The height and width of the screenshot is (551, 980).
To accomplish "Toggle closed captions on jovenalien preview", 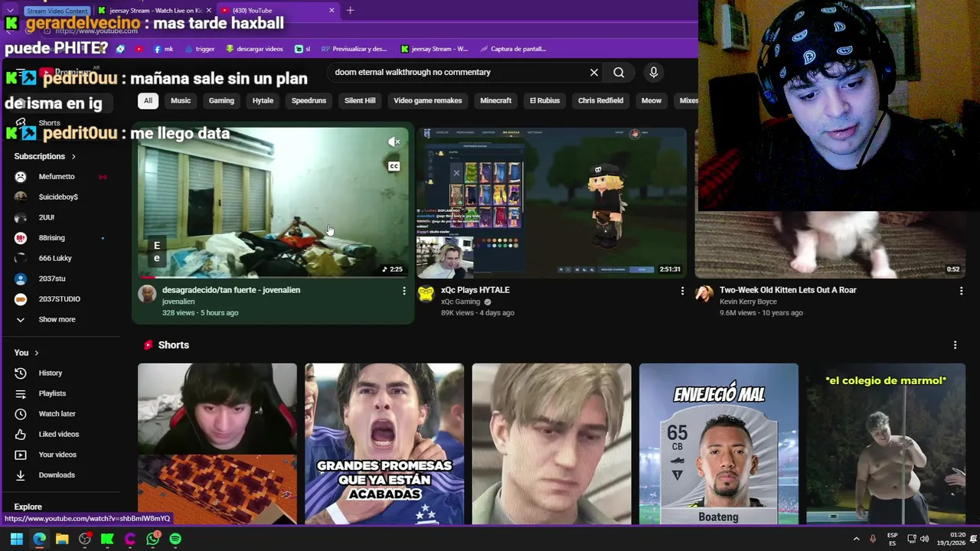I will tap(394, 166).
